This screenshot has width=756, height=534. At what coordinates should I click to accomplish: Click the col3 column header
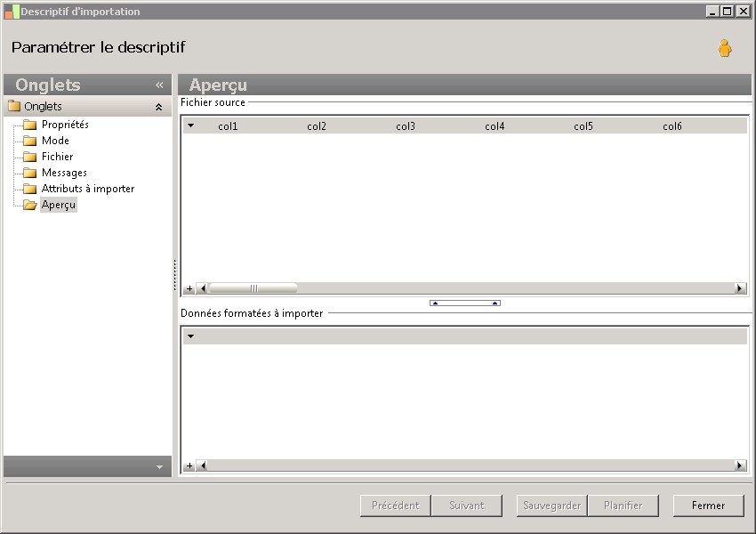pyautogui.click(x=406, y=125)
